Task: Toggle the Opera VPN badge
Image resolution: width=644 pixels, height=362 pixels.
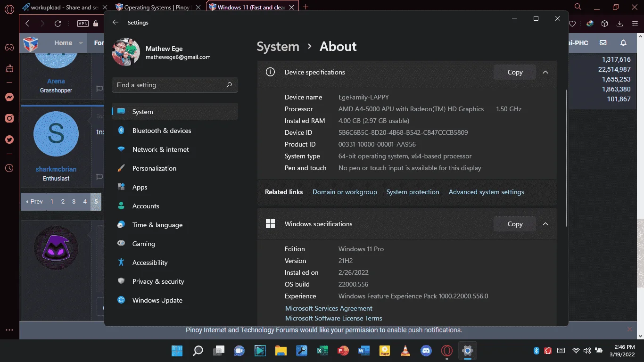Action: tap(83, 24)
